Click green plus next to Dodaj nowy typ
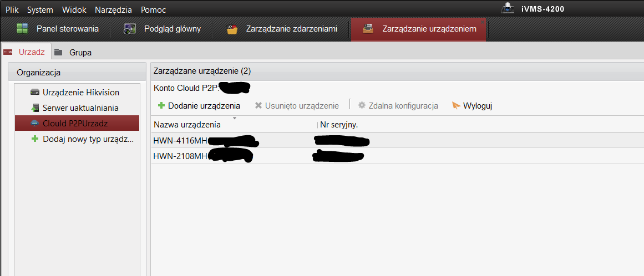 (35, 139)
